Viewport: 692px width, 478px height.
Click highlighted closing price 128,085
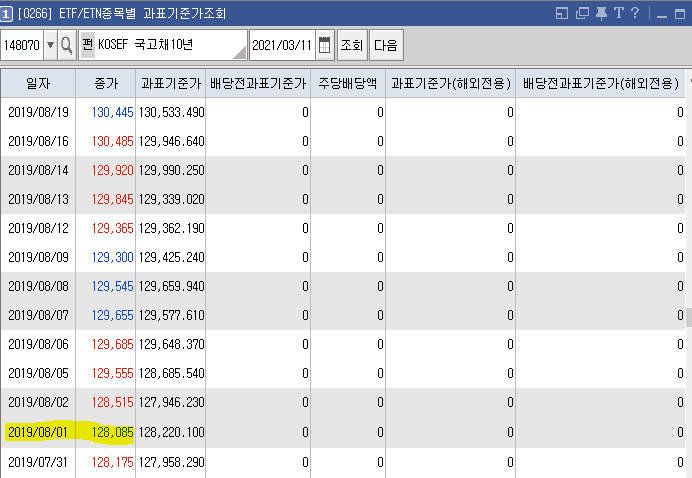coord(112,432)
